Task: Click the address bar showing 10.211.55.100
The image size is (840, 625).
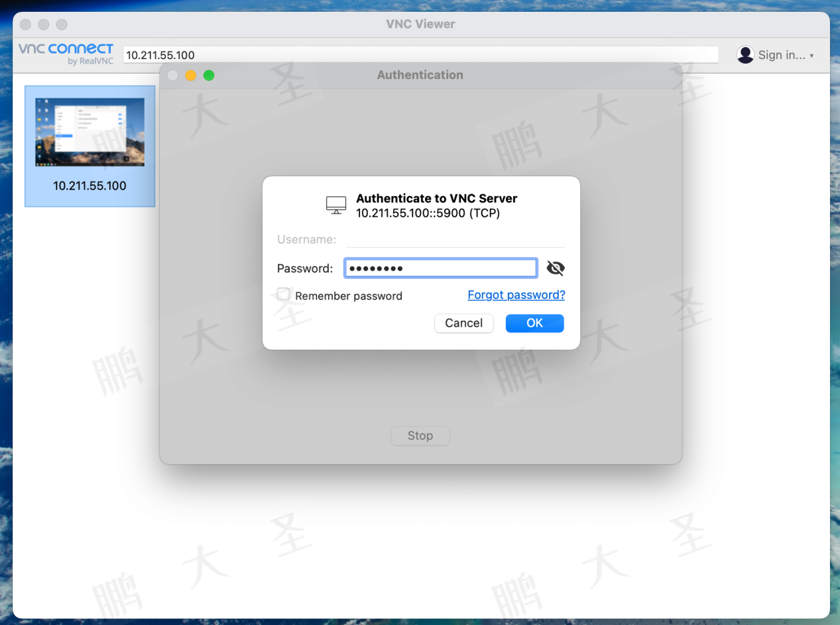Action: pos(420,55)
